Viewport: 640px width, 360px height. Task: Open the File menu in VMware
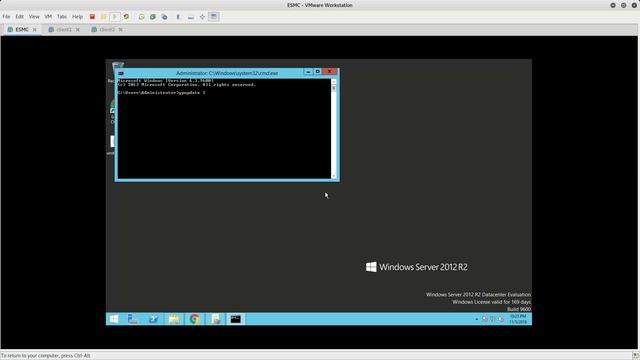(6, 17)
